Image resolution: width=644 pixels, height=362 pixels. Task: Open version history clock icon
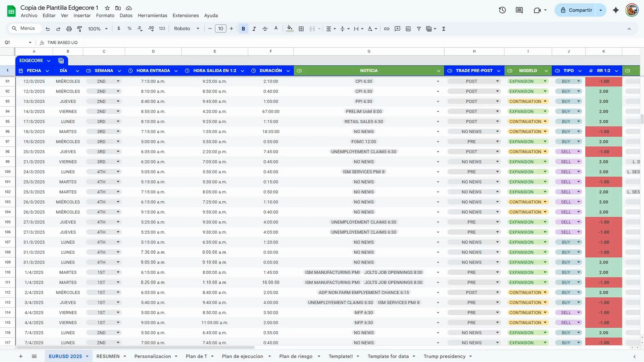502,10
